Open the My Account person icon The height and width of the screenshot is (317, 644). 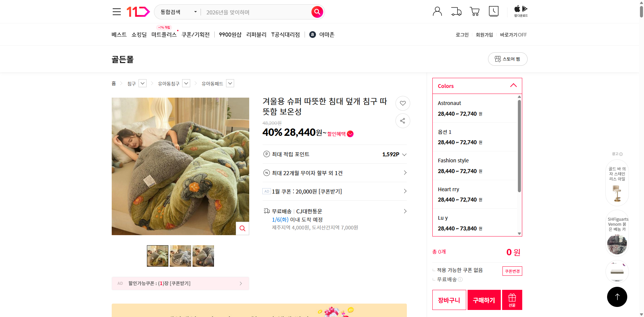[437, 11]
